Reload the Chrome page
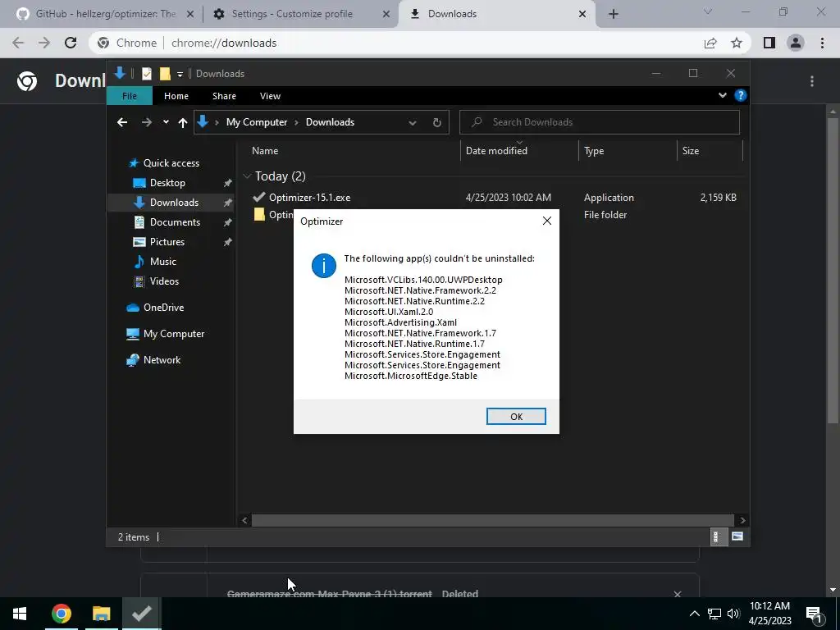This screenshot has width=840, height=630. point(71,43)
